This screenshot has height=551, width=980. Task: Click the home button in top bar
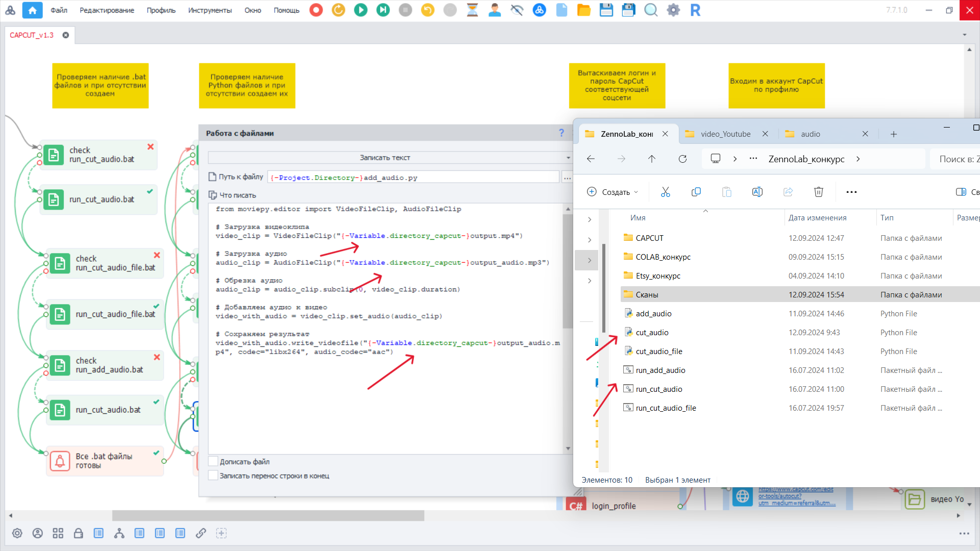point(32,10)
